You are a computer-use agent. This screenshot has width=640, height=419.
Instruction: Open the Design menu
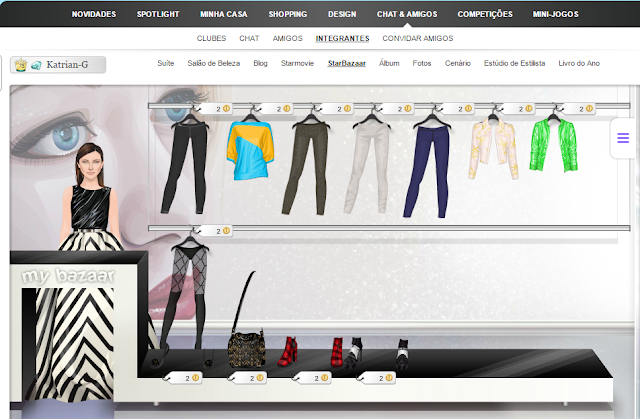coord(342,14)
